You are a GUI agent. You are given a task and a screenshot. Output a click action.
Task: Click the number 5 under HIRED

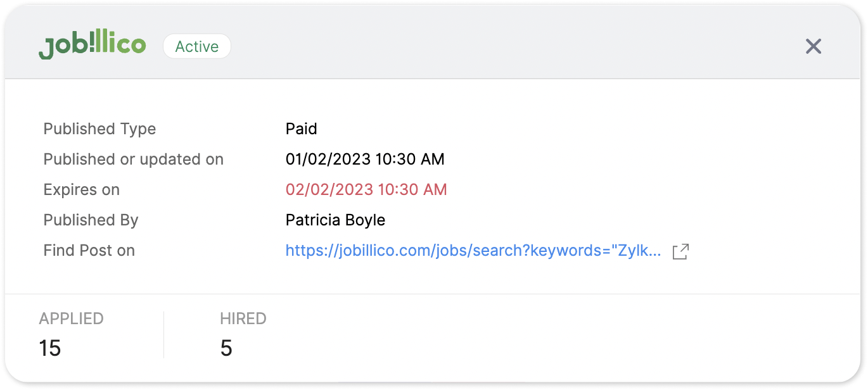(226, 348)
